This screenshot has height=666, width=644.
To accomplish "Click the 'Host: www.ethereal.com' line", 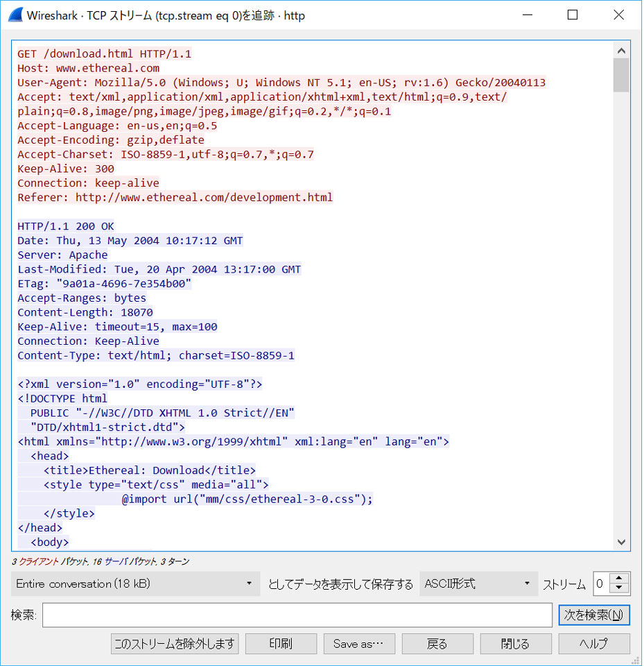I will [x=88, y=69].
